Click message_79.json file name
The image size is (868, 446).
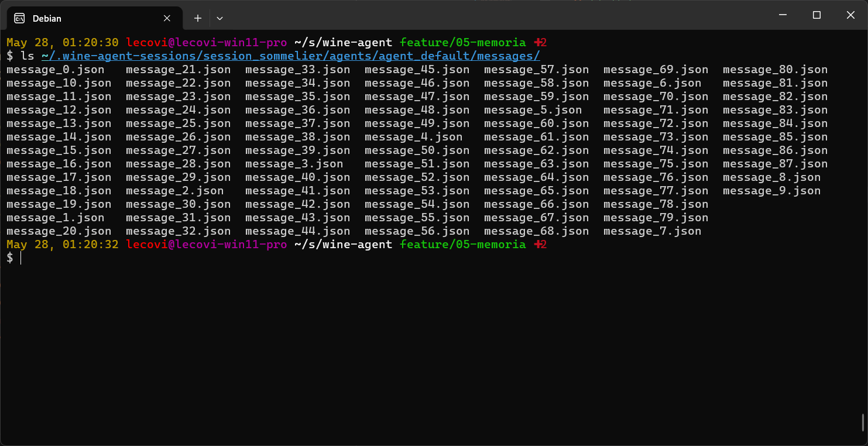[656, 218]
